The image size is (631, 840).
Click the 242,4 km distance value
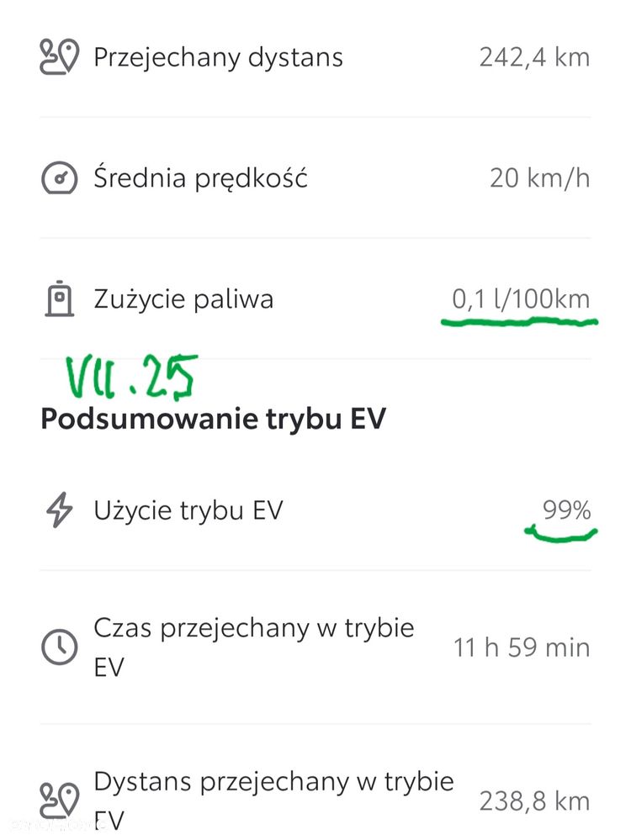pyautogui.click(x=534, y=58)
